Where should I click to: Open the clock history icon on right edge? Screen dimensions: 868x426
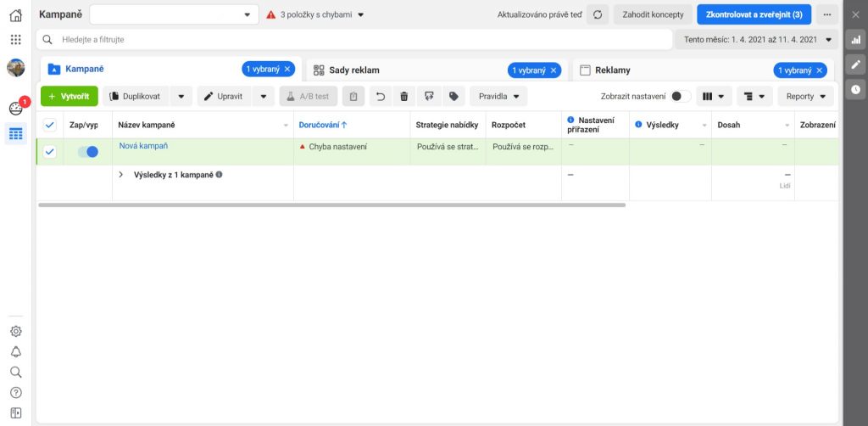[855, 89]
